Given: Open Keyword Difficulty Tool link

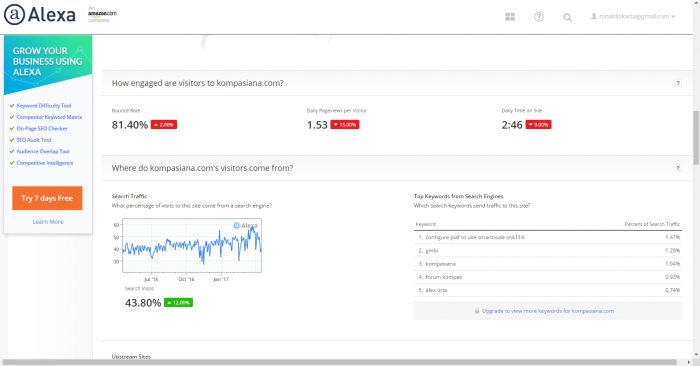Looking at the screenshot, I should click(x=44, y=106).
